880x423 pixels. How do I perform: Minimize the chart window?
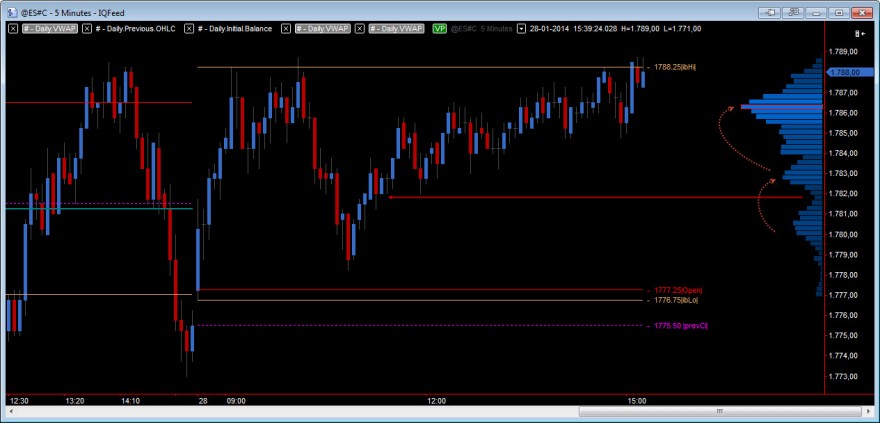815,12
